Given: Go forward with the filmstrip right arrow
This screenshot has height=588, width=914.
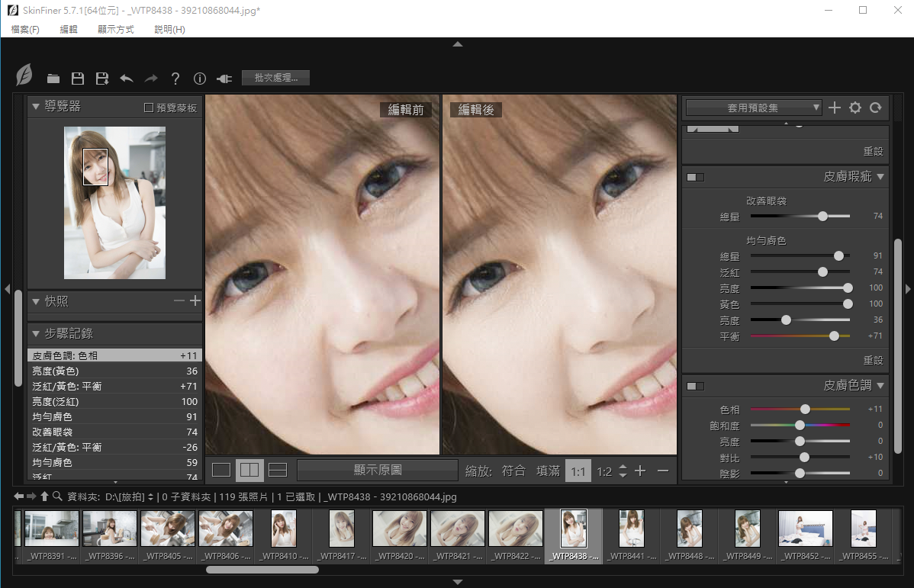Looking at the screenshot, I should point(31,496).
